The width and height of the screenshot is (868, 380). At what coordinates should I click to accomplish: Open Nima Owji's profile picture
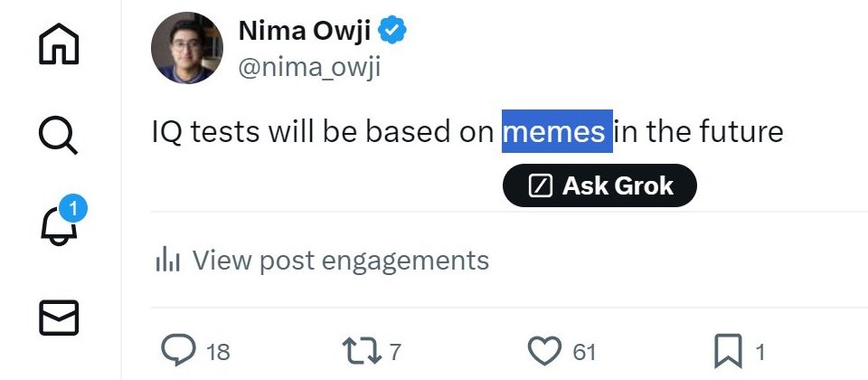(187, 48)
